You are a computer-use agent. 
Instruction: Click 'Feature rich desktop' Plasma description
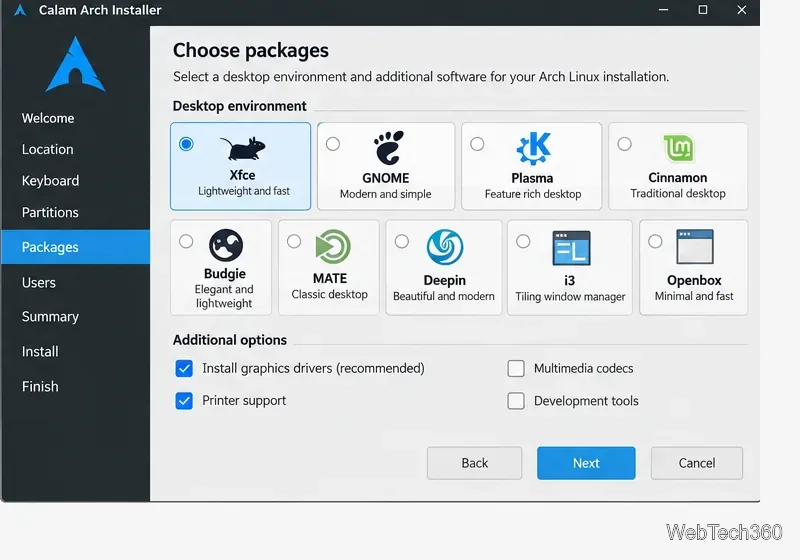coord(533,194)
